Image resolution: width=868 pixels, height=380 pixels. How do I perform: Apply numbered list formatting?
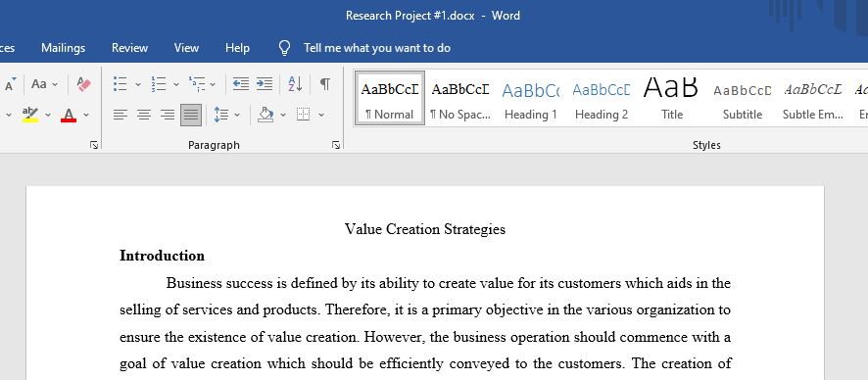pos(159,84)
